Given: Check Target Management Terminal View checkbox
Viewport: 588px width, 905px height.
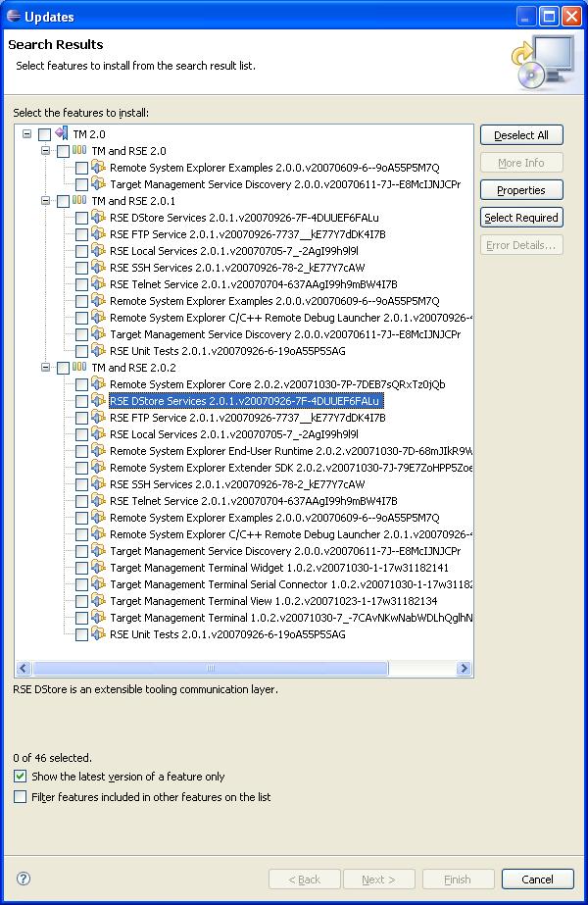Looking at the screenshot, I should [81, 601].
